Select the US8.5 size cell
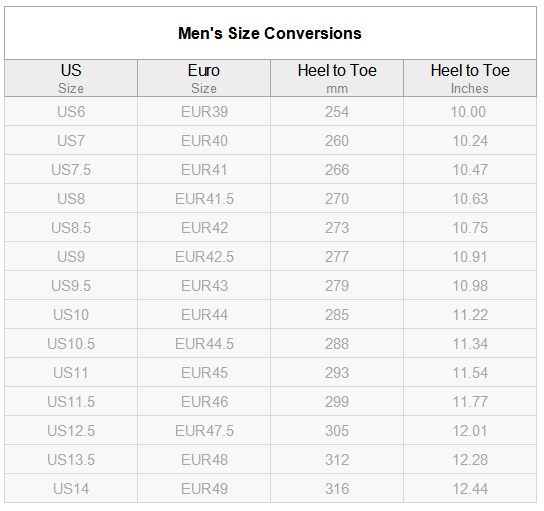The width and height of the screenshot is (544, 511). [x=71, y=228]
